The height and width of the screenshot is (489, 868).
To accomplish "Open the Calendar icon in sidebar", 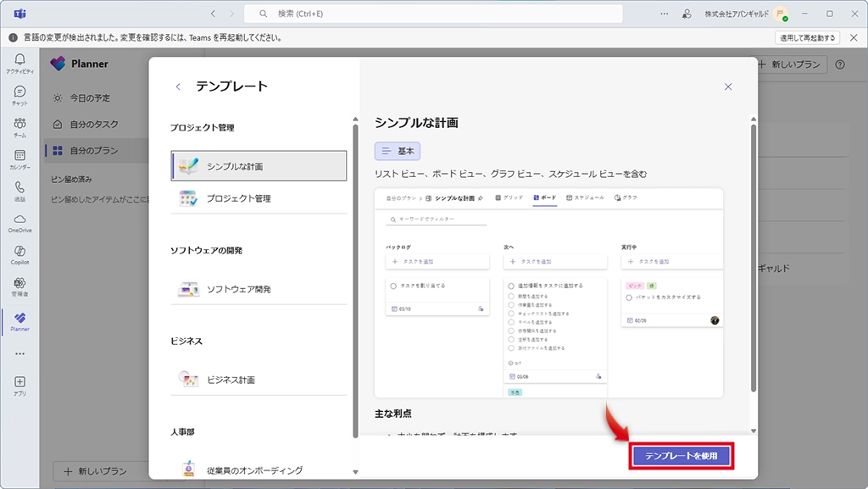I will click(x=20, y=159).
